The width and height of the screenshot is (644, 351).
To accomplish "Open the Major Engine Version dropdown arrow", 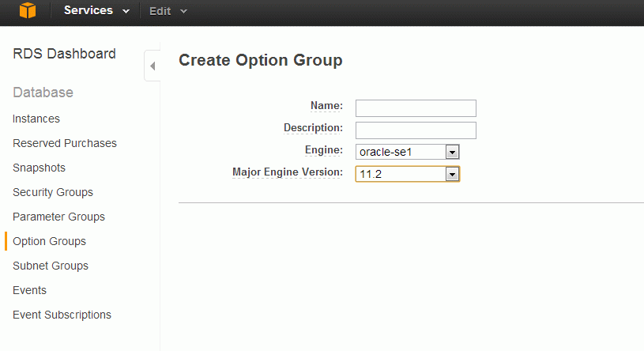I will [452, 174].
